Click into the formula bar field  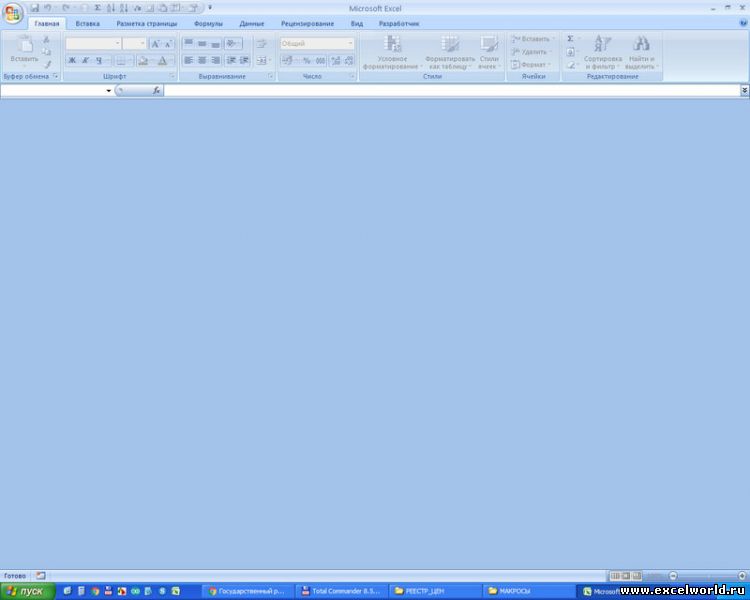[452, 90]
